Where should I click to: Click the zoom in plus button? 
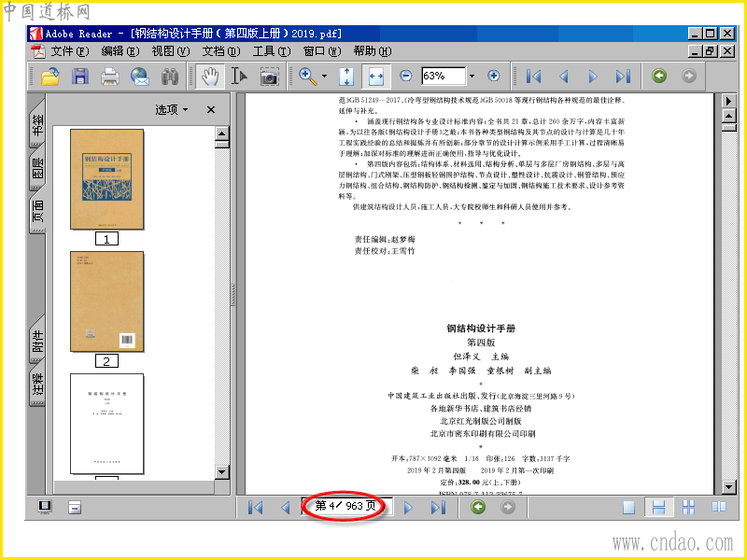tap(494, 76)
